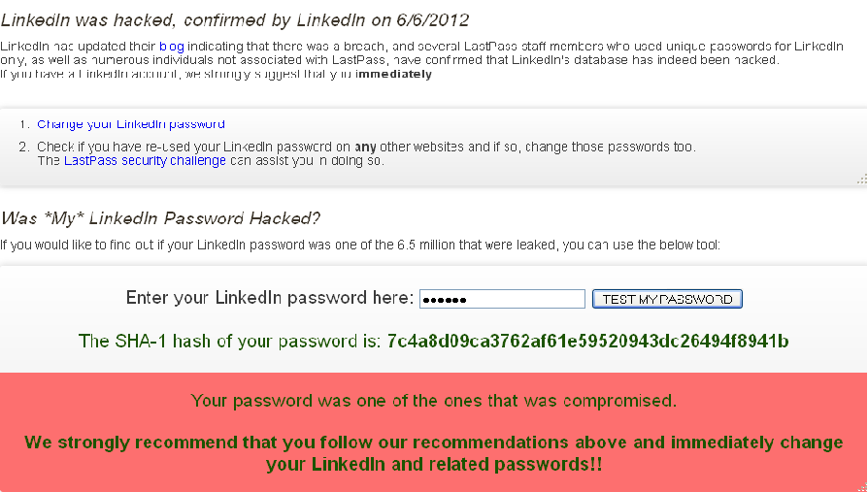Image resolution: width=868 pixels, height=492 pixels.
Task: Click the bold word "immediately" in the intro
Action: point(393,75)
